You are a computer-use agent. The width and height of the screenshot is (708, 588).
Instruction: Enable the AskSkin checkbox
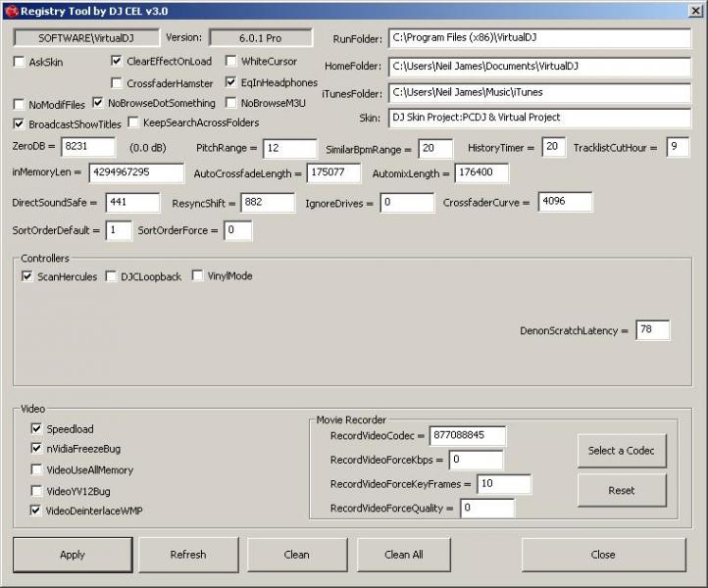[x=20, y=62]
